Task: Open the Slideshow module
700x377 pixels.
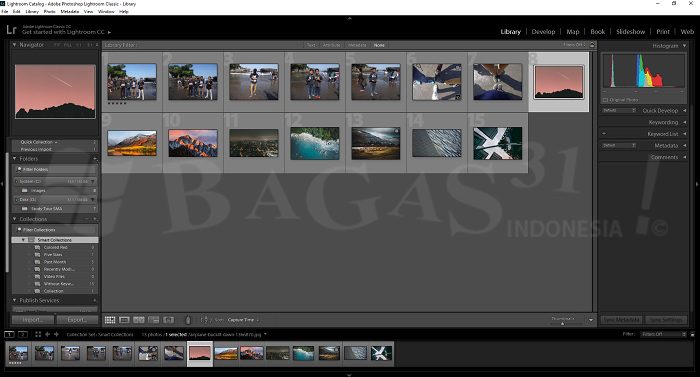Action: coord(630,31)
